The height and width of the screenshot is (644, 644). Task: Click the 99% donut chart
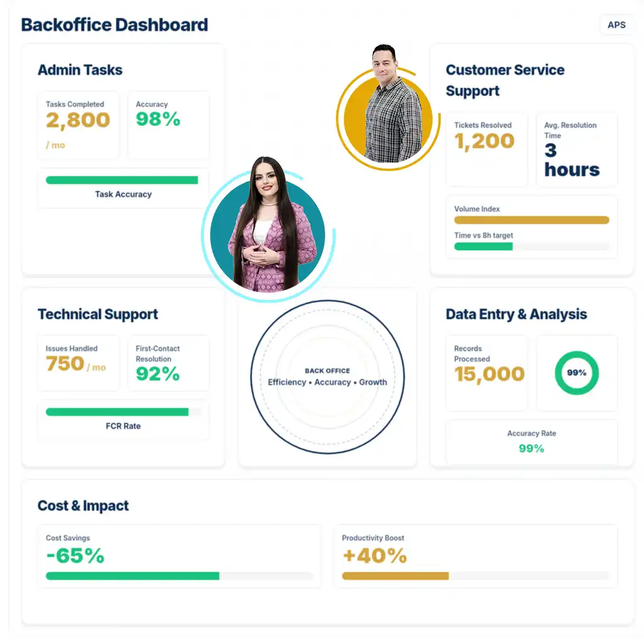tap(577, 373)
